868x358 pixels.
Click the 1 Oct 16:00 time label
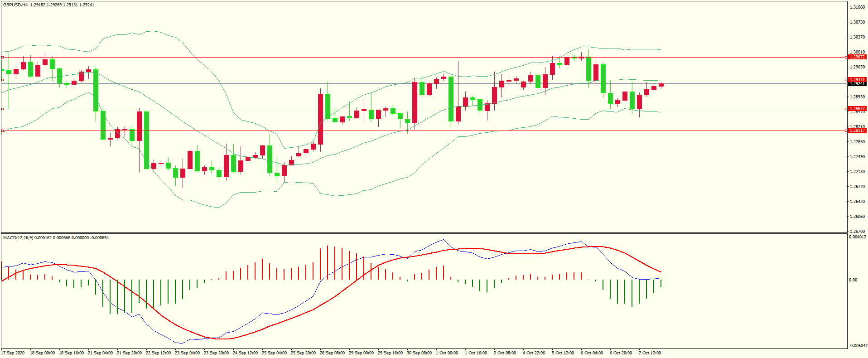click(476, 353)
